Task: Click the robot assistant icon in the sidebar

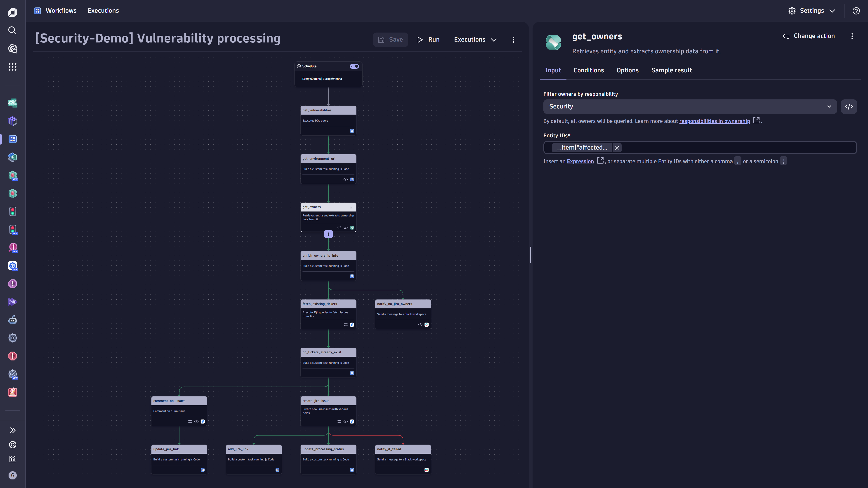Action: click(12, 320)
